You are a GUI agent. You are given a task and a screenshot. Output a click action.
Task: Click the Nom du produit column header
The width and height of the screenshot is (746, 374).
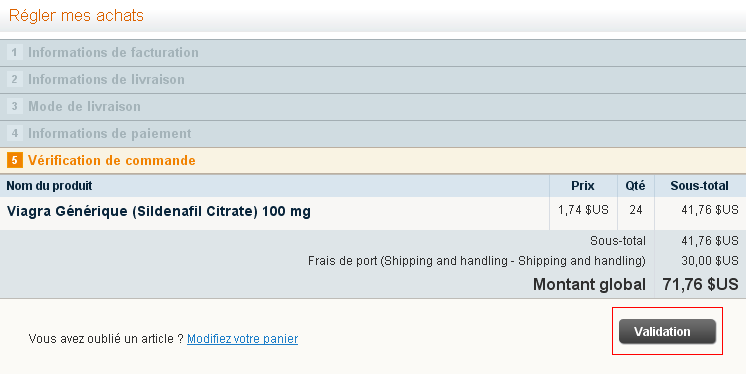pyautogui.click(x=49, y=186)
